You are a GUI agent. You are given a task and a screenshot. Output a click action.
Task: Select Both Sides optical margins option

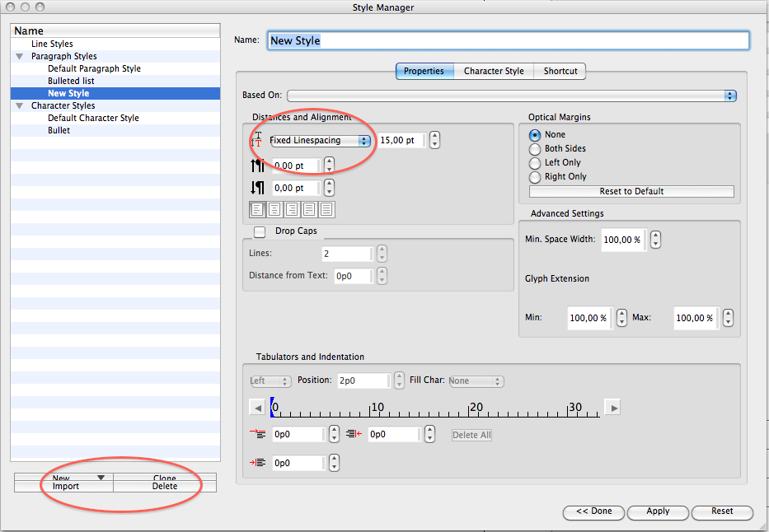pos(535,149)
